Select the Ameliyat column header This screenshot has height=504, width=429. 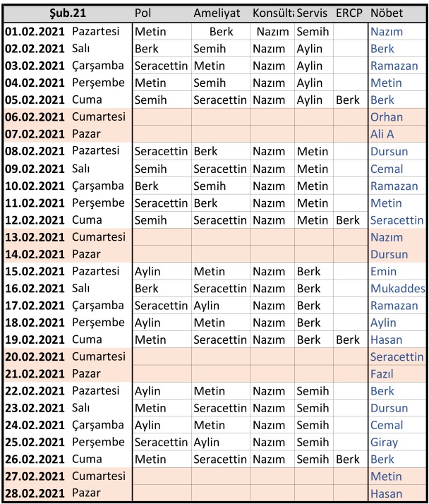point(218,13)
